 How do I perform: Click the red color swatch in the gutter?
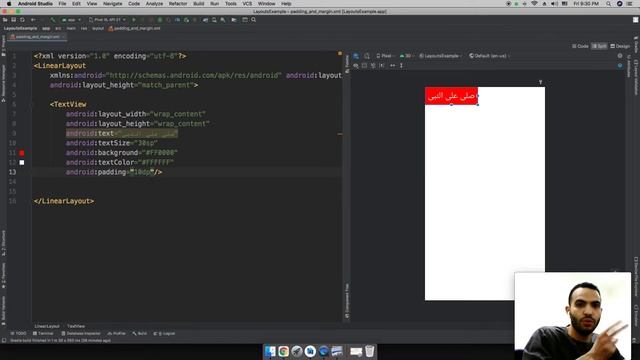22,153
